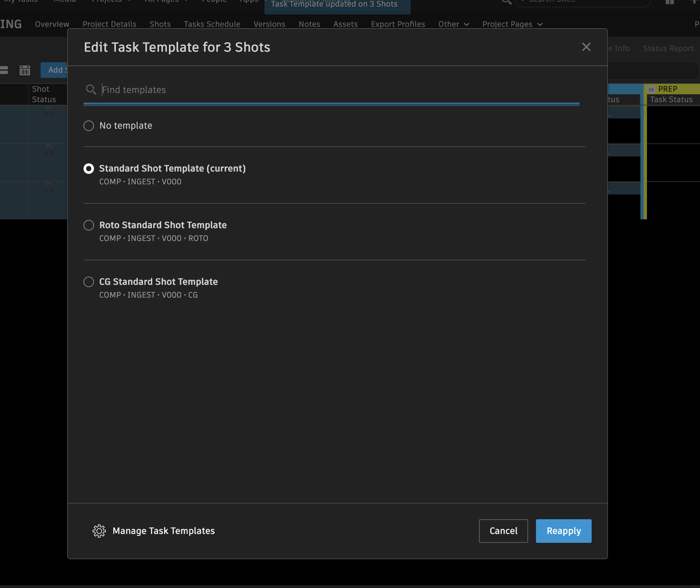Click the global search magnifier icon

[506, 2]
